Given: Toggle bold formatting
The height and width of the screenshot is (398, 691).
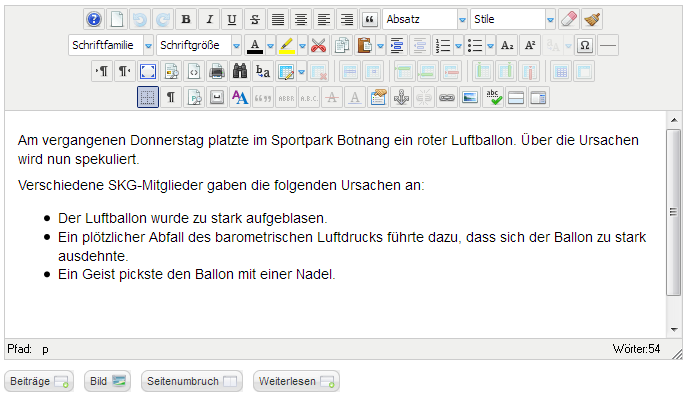Looking at the screenshot, I should pyautogui.click(x=186, y=19).
